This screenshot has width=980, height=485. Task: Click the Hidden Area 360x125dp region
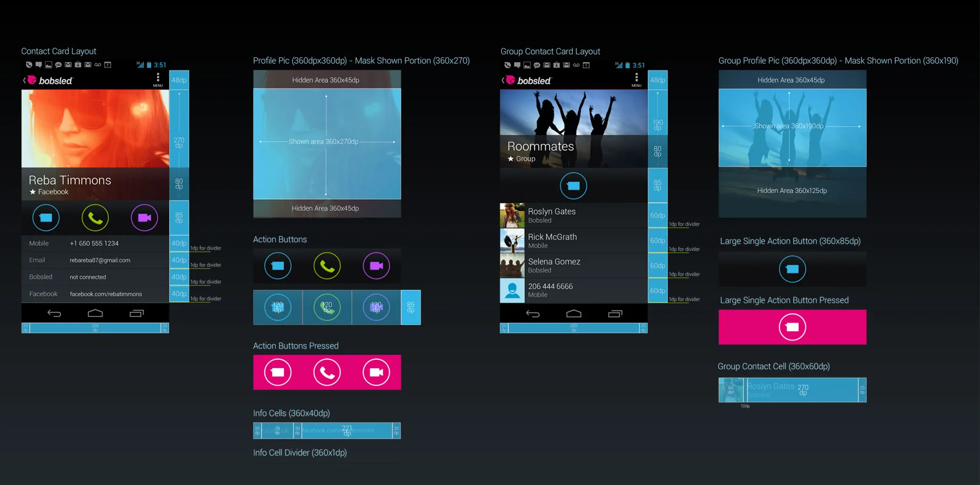coord(793,192)
